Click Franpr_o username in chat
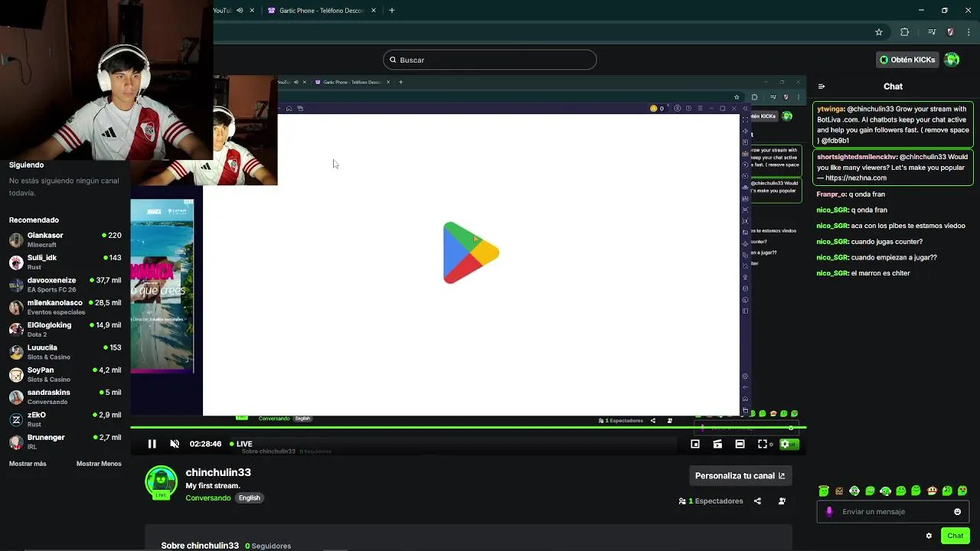 pos(832,194)
